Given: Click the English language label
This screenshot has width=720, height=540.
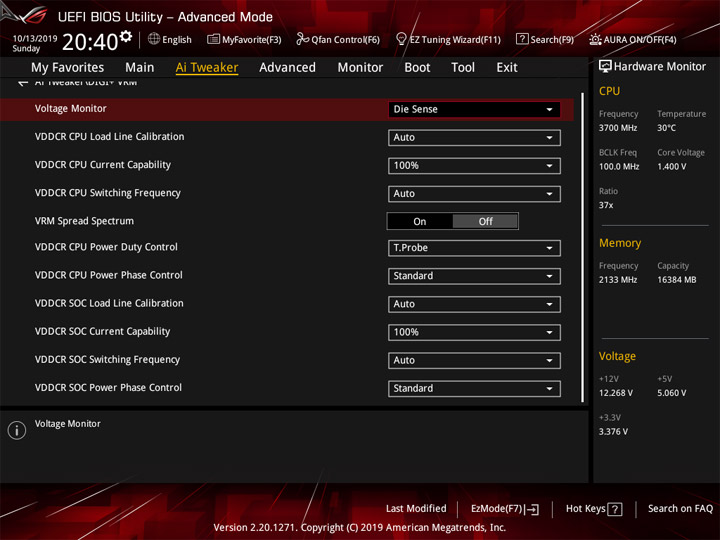Looking at the screenshot, I should (x=177, y=39).
